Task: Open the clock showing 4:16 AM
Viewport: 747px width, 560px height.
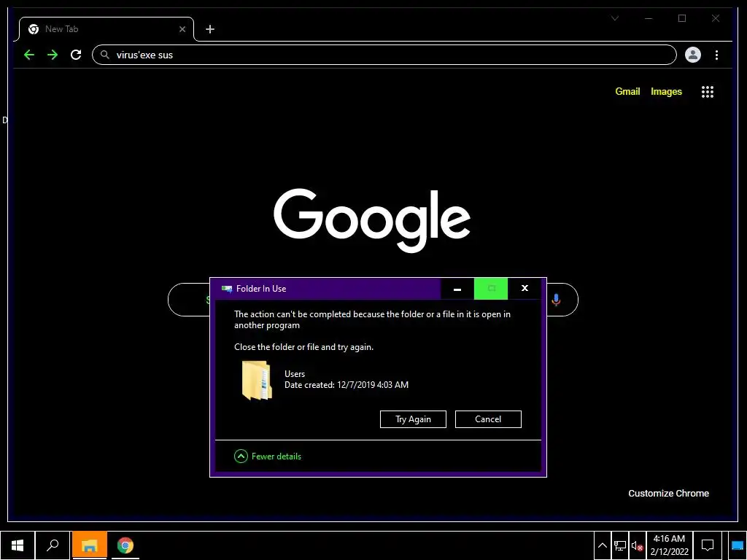Action: click(670, 545)
